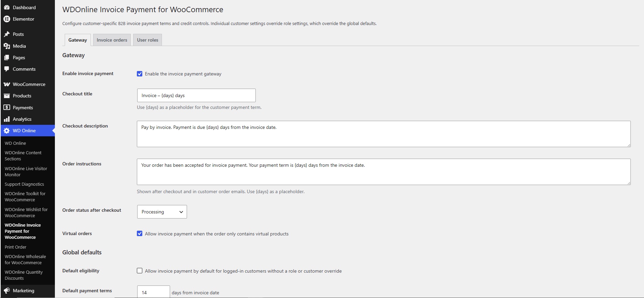Viewport: 644px width, 298px height.
Task: Click the Marketing megaphone icon
Action: click(x=7, y=291)
